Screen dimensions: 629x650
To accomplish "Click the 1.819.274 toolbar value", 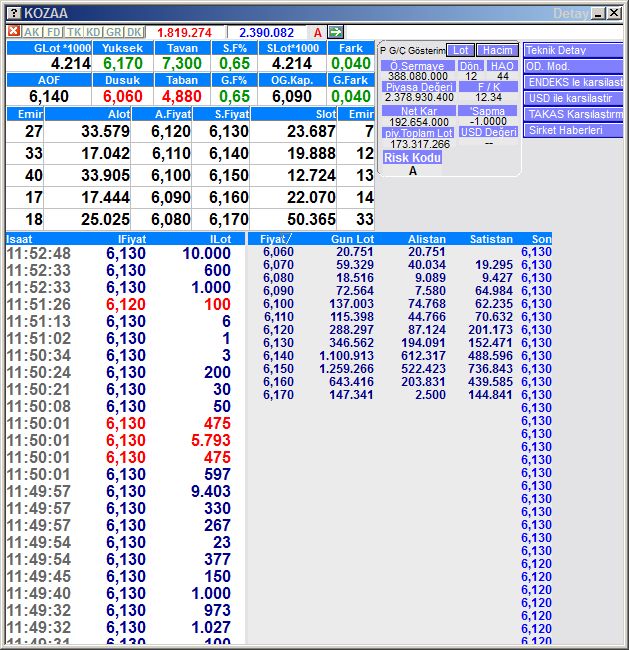I will pos(184,33).
